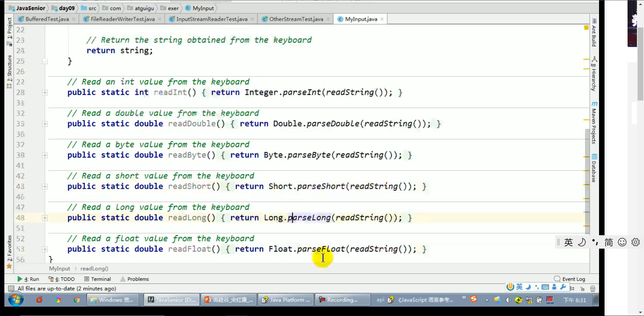Open the Recording... taskbar button
The width and height of the screenshot is (644, 316).
(342, 300)
